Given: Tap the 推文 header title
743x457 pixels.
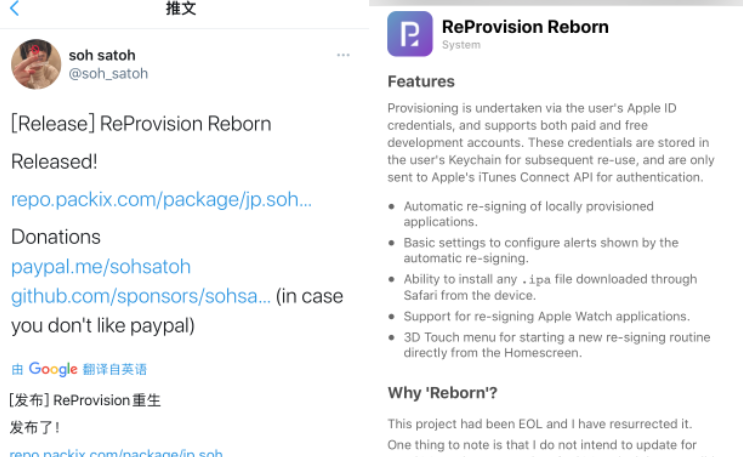Looking at the screenshot, I should pos(181,9).
